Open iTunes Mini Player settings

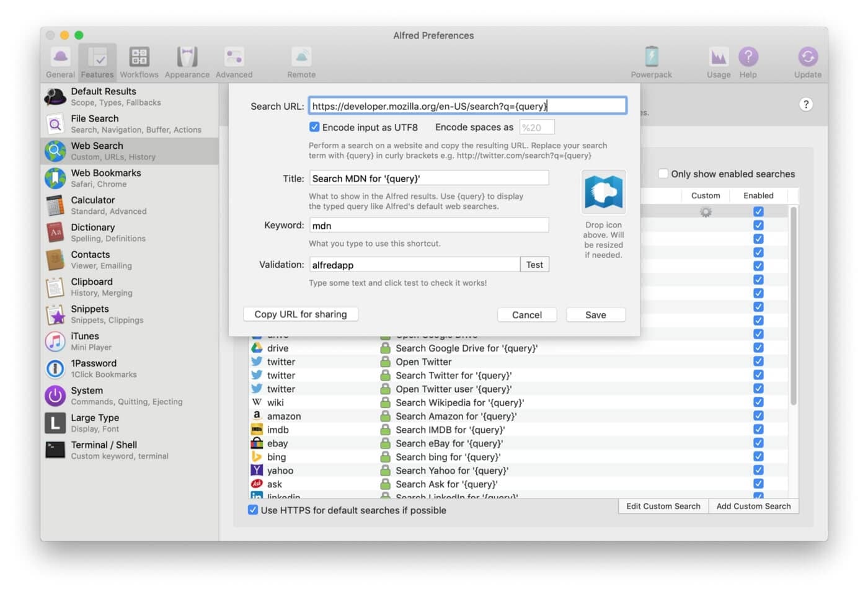(x=130, y=342)
